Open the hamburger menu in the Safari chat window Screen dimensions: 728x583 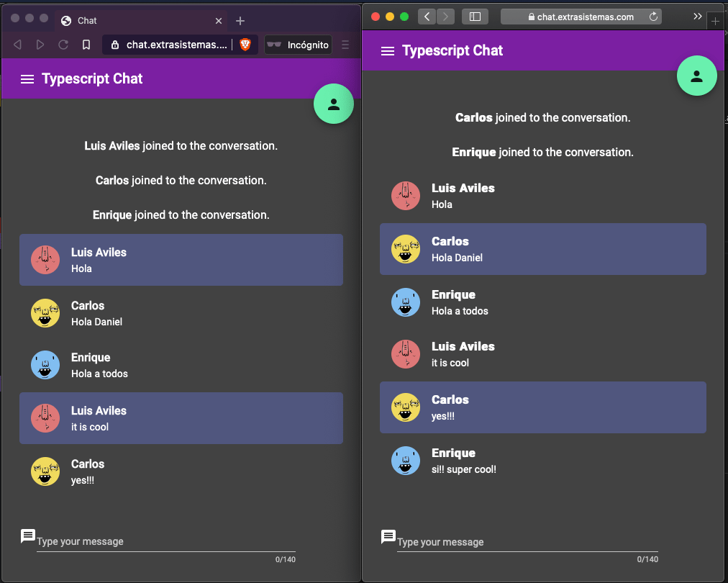tap(388, 50)
